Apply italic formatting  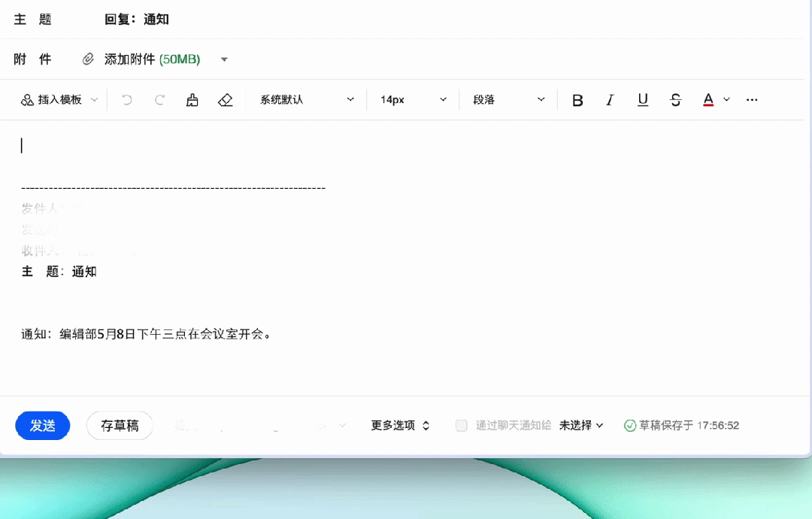(610, 100)
